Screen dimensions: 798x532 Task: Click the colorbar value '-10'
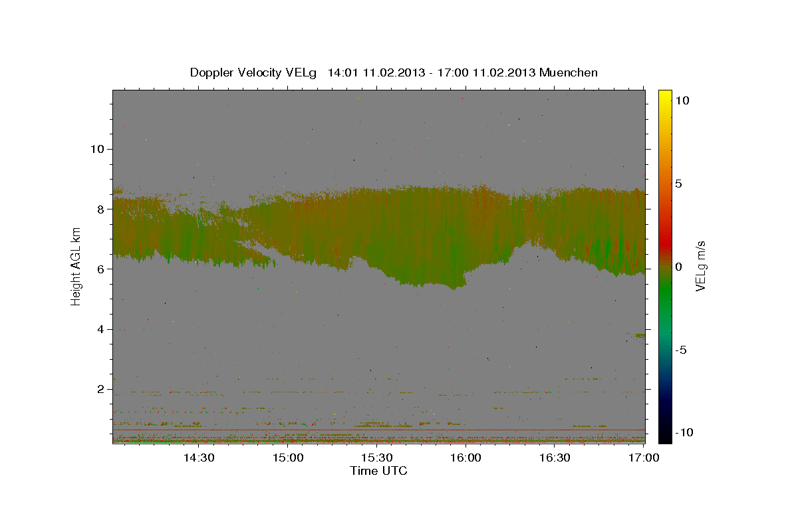(x=683, y=433)
